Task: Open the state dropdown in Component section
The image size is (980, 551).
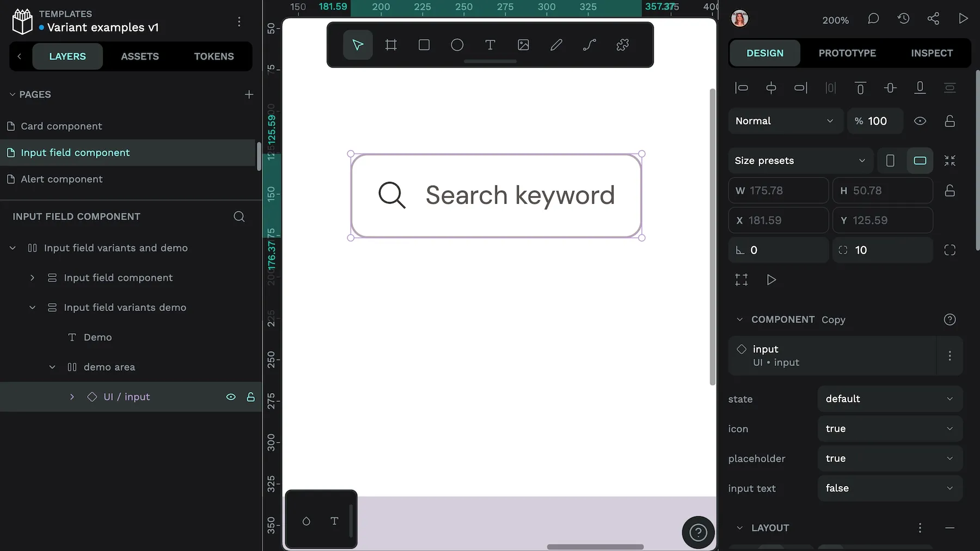Action: click(x=889, y=399)
